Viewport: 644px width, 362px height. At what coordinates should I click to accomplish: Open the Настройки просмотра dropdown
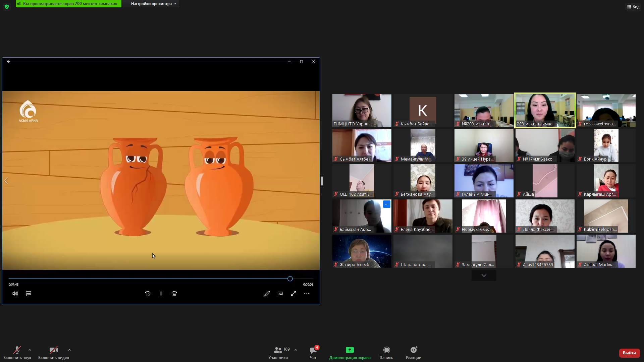153,4
